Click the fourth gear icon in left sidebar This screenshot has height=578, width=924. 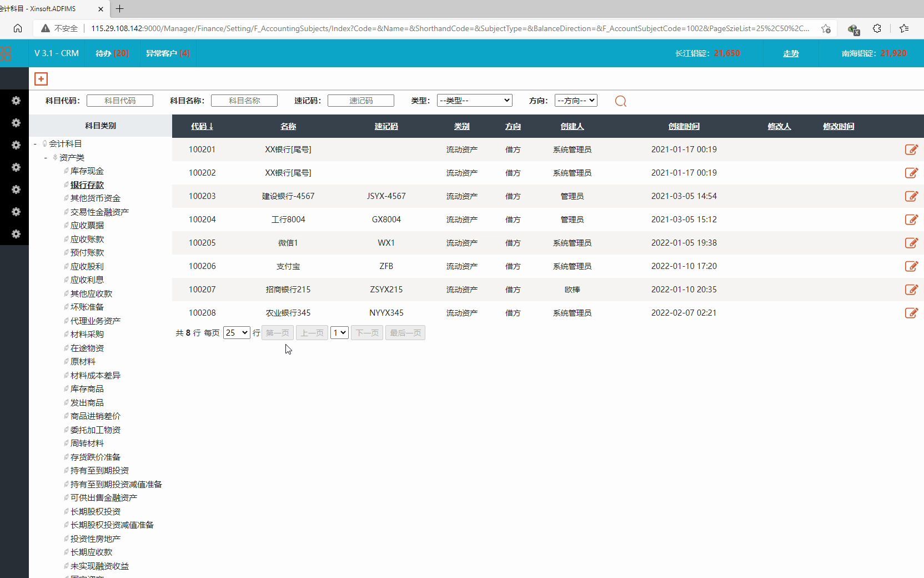tap(16, 167)
